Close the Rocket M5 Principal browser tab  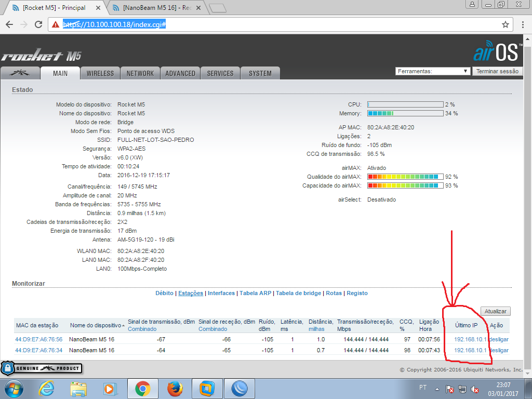(x=98, y=8)
